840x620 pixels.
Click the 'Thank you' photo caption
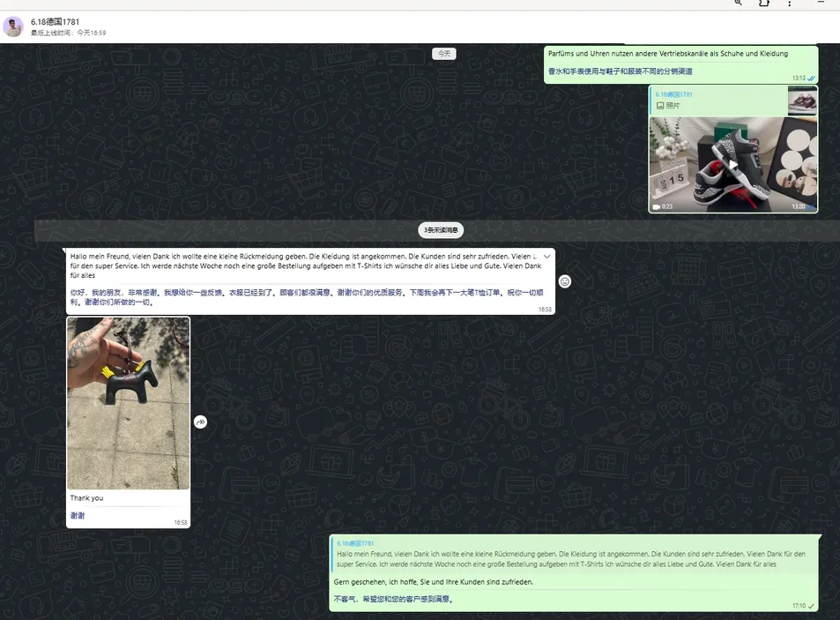pyautogui.click(x=87, y=498)
